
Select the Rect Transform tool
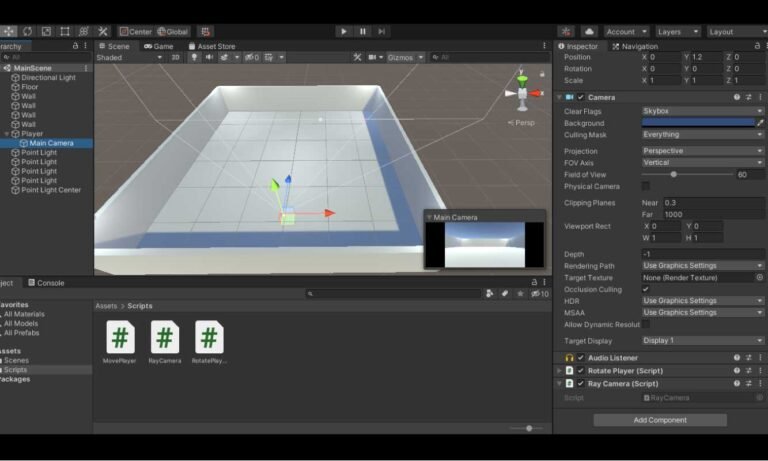pyautogui.click(x=65, y=31)
